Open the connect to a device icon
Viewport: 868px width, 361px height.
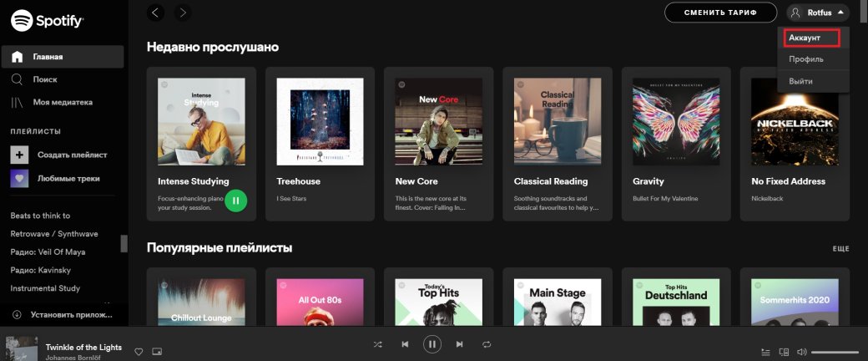tap(784, 352)
